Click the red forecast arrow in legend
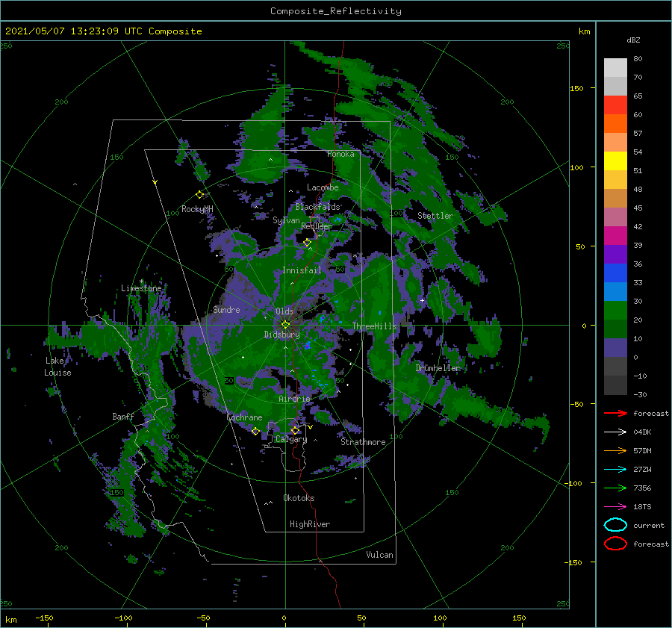 tap(615, 413)
